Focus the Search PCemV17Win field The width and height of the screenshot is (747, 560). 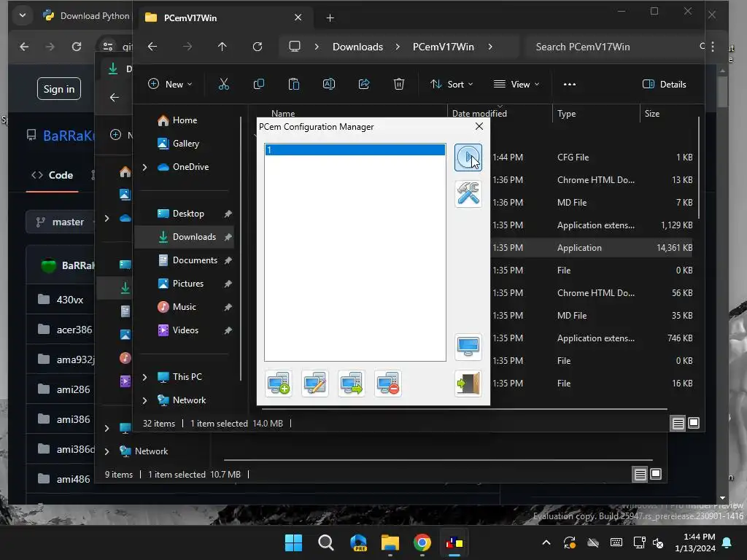tap(614, 47)
